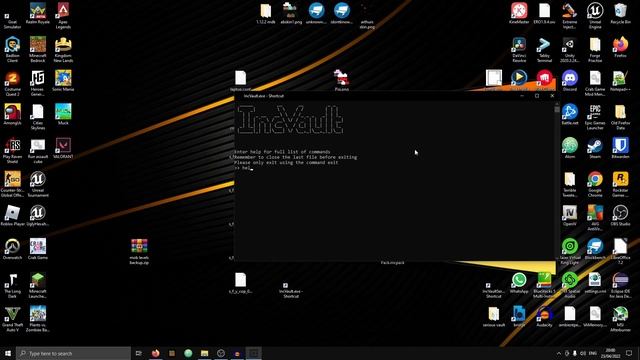Select the Counter-Strike Global Offensive icon
The height and width of the screenshot is (360, 640).
coord(12,184)
